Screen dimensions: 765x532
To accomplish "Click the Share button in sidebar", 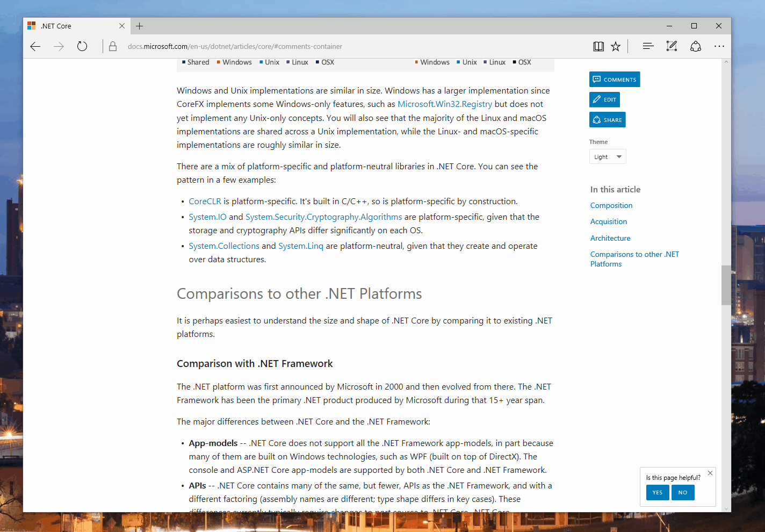I will tap(607, 120).
